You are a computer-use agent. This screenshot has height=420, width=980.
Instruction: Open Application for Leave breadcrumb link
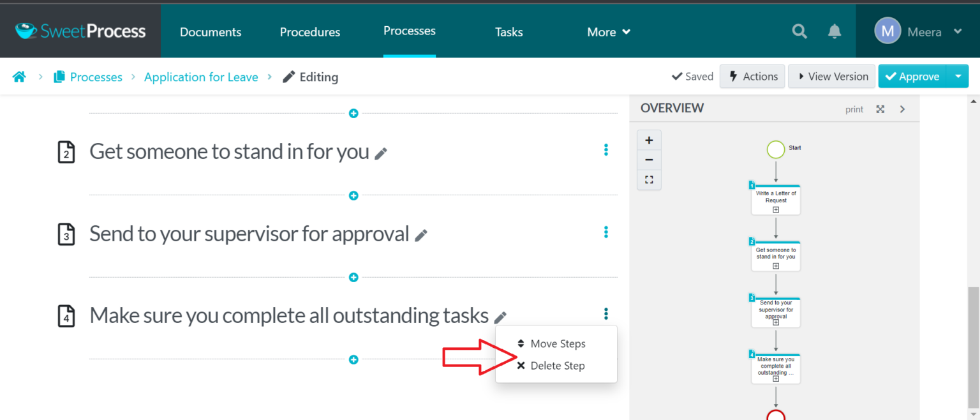201,77
